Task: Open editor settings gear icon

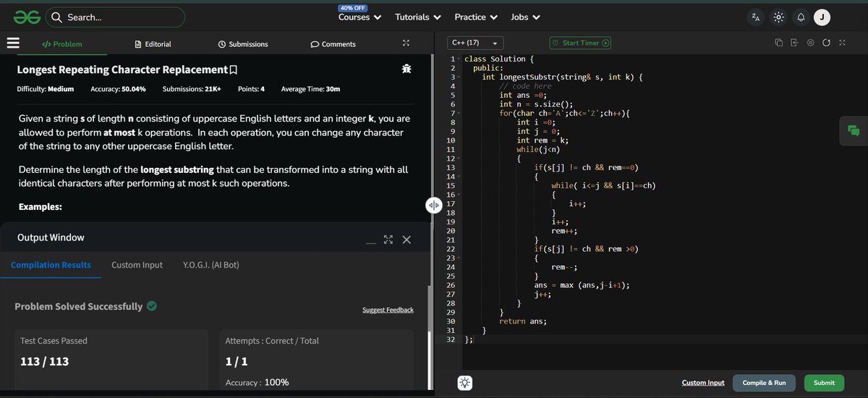Action: [810, 43]
